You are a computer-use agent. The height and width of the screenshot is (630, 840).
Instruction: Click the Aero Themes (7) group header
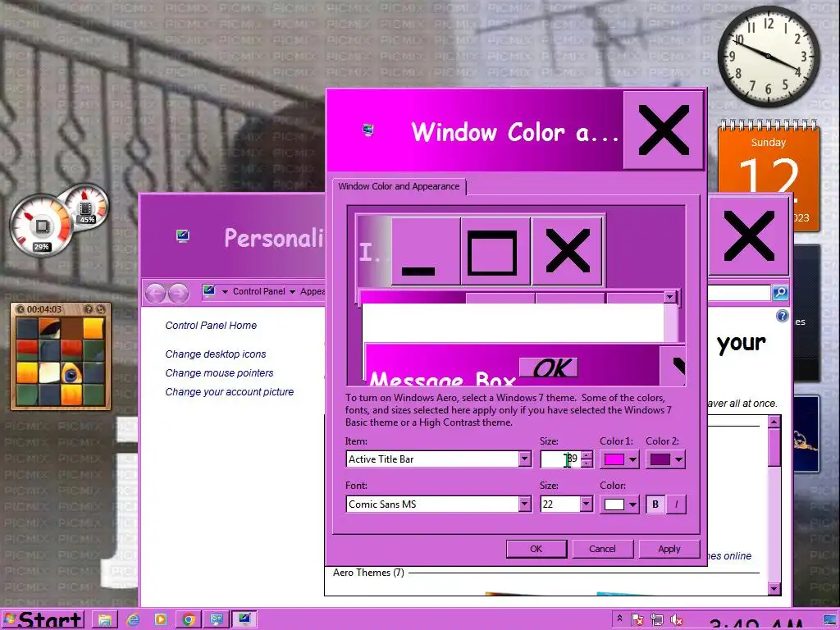pos(368,573)
